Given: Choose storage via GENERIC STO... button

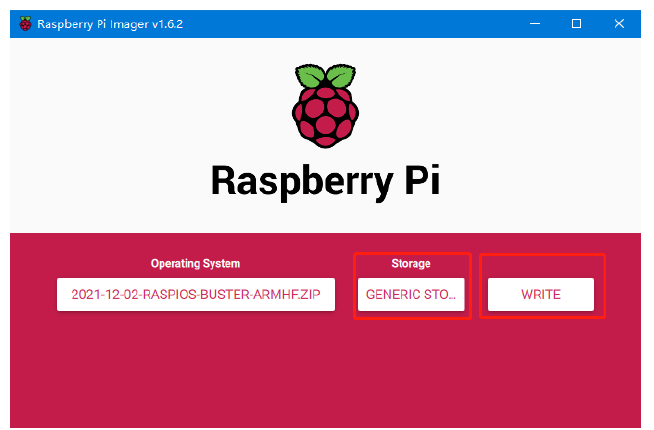Looking at the screenshot, I should 411,294.
